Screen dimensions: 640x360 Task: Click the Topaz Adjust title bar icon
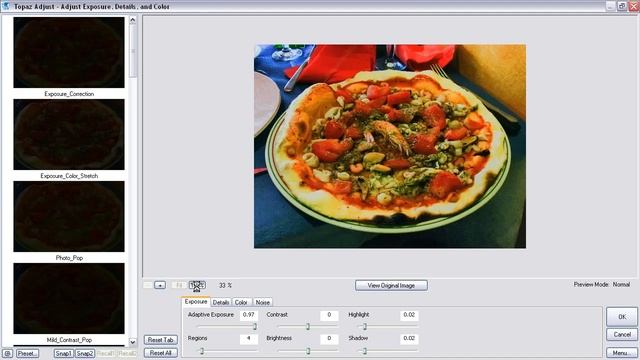click(x=6, y=6)
